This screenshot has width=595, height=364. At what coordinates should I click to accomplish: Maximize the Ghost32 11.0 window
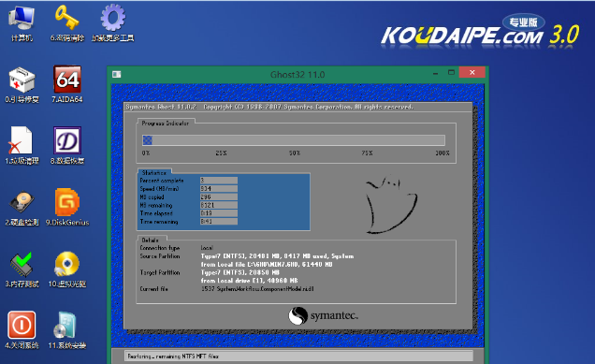pyautogui.click(x=451, y=72)
